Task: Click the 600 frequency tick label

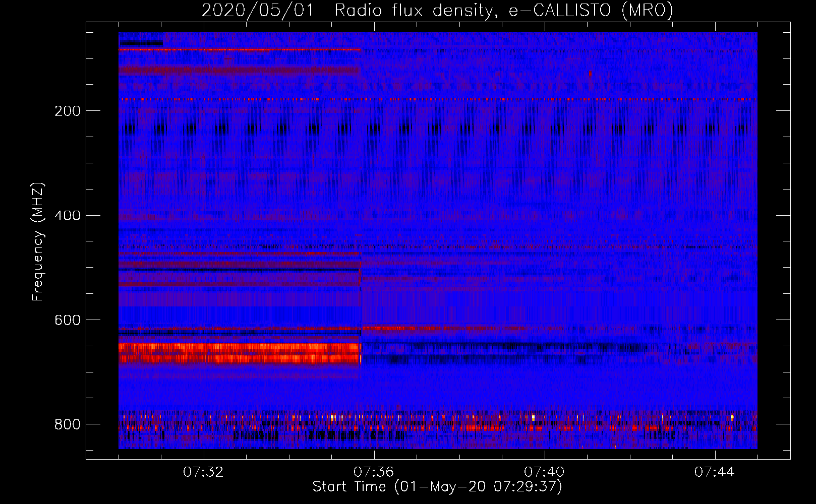Action: 68,320
